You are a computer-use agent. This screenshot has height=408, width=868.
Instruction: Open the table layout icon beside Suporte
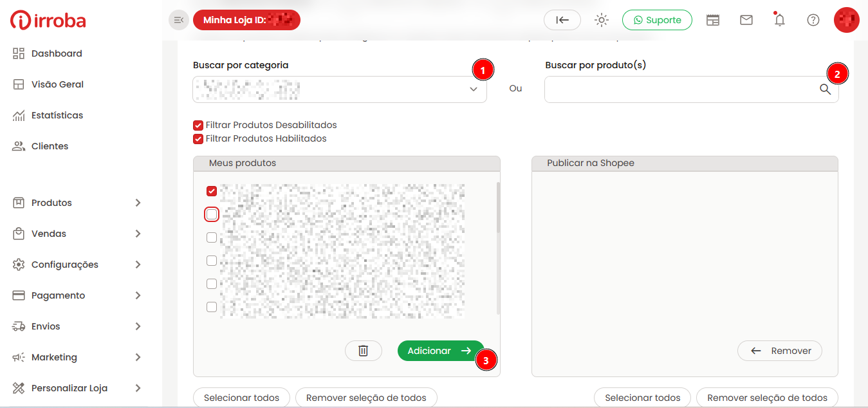[713, 20]
